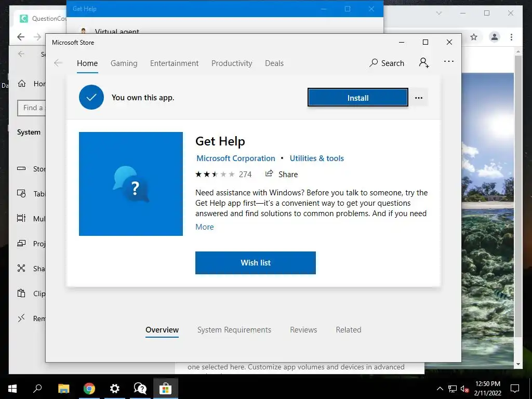532x399 pixels.
Task: Open Settings gear in taskbar
Action: point(115,389)
